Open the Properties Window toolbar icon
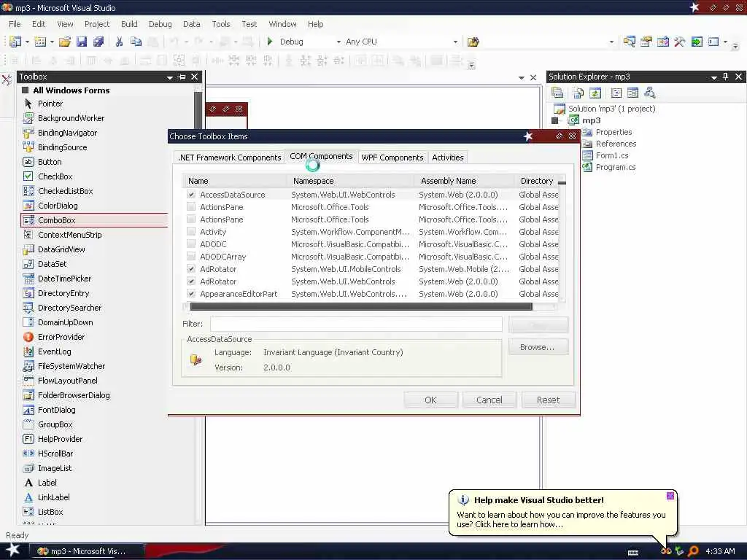The image size is (747, 560). [646, 42]
